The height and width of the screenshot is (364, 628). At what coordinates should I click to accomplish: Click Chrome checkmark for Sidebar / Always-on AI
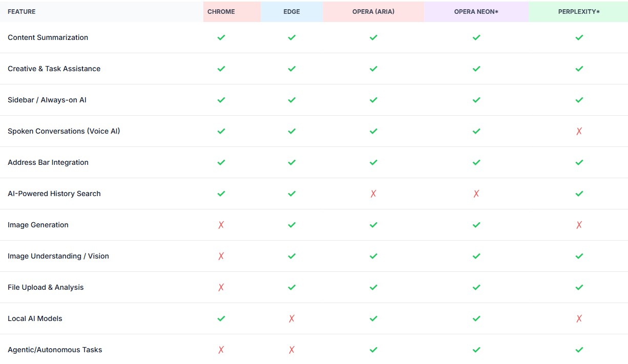[221, 100]
